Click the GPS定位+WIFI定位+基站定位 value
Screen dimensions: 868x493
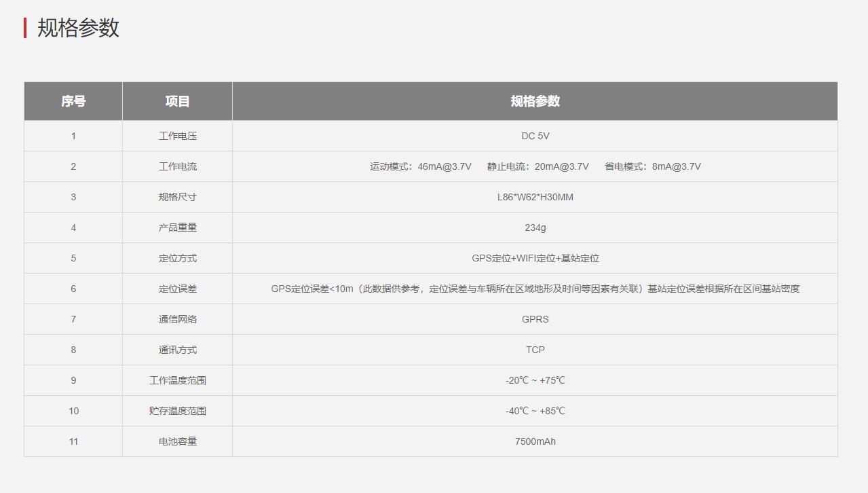pos(535,258)
